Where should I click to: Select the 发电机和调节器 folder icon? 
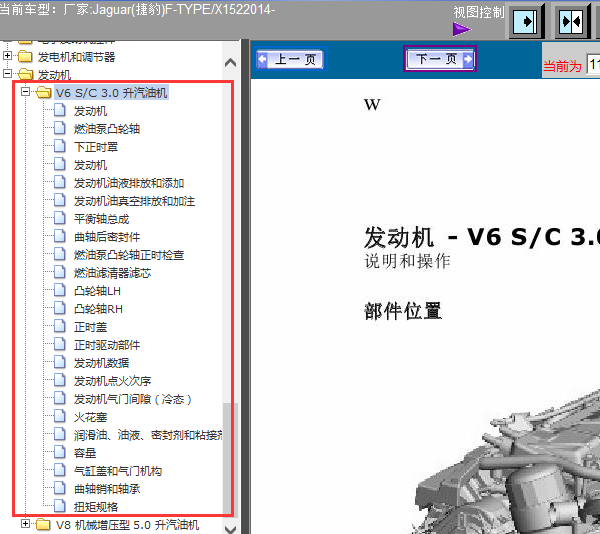25,56
